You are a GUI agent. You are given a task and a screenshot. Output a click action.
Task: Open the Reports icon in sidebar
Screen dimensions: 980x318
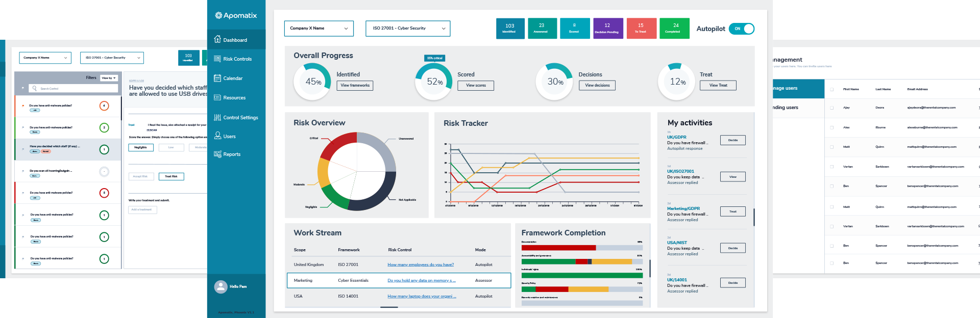point(217,154)
